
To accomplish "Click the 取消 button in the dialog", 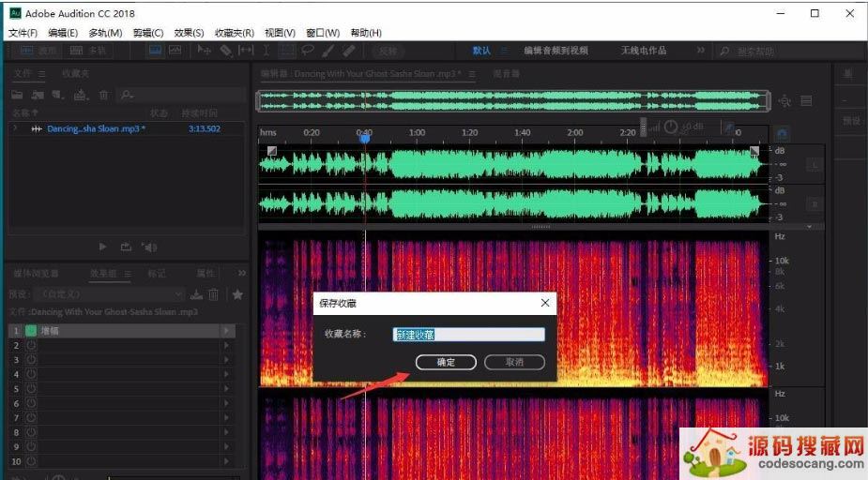I will click(513, 362).
